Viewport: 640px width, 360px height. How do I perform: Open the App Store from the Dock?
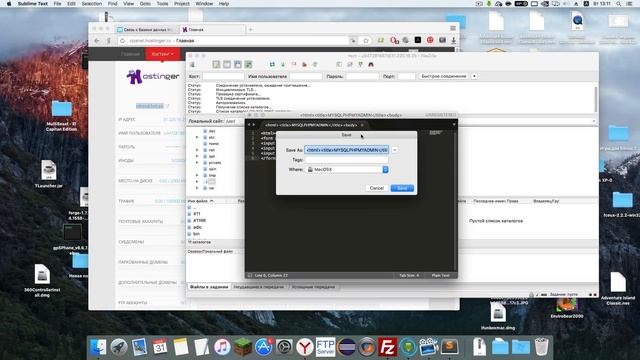(264, 347)
